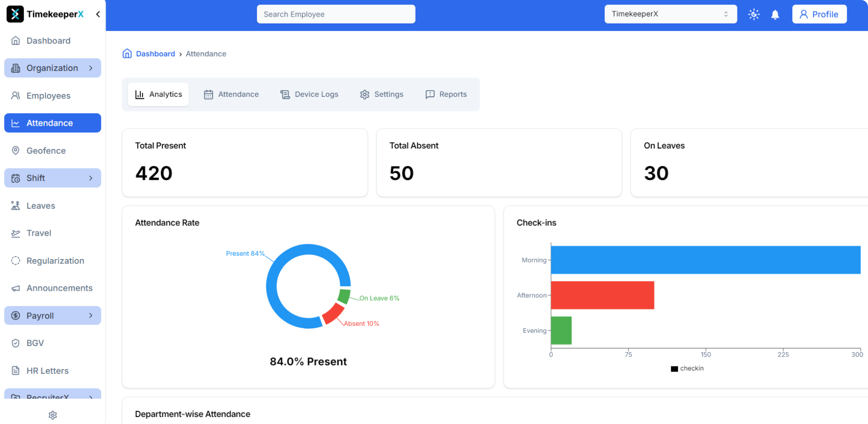Toggle the light/dark theme sun icon
Screen dimensions: 868x424
point(754,14)
